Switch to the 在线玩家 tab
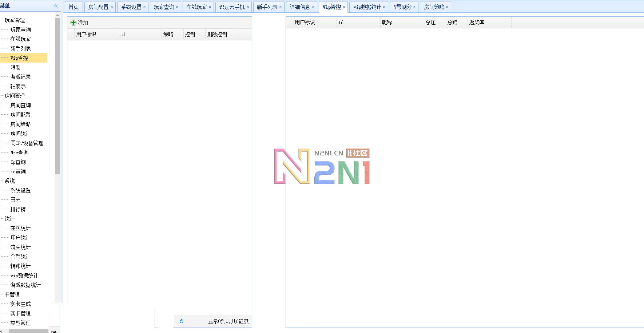Screen dimensions: 644x333 pyautogui.click(x=196, y=7)
